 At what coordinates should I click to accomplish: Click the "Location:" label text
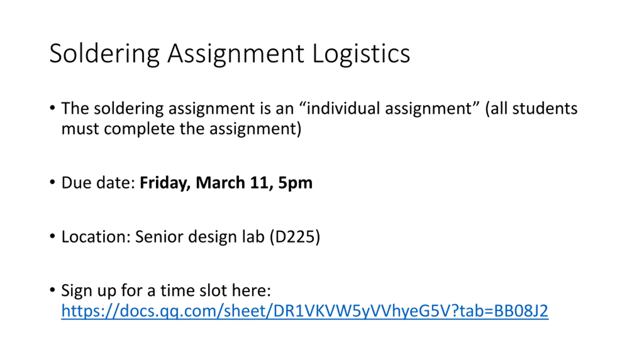pos(96,237)
